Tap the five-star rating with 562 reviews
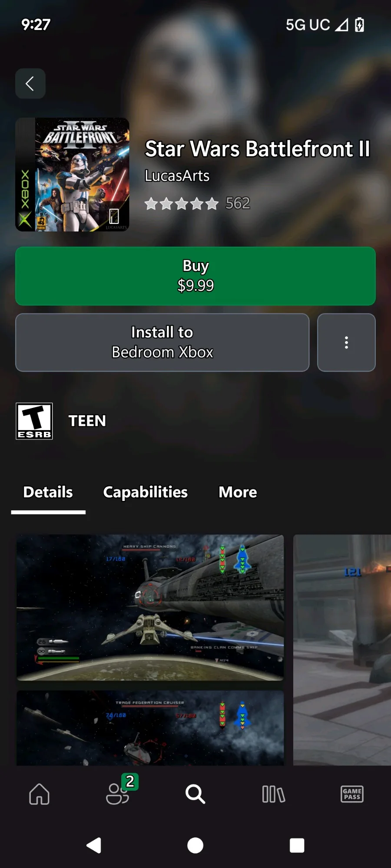This screenshot has height=868, width=391. [197, 203]
